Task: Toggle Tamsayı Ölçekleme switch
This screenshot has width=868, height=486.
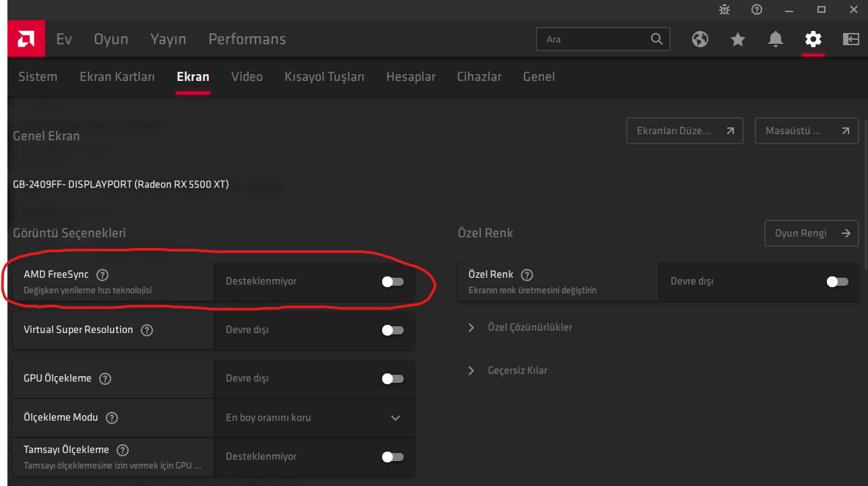Action: pos(392,457)
